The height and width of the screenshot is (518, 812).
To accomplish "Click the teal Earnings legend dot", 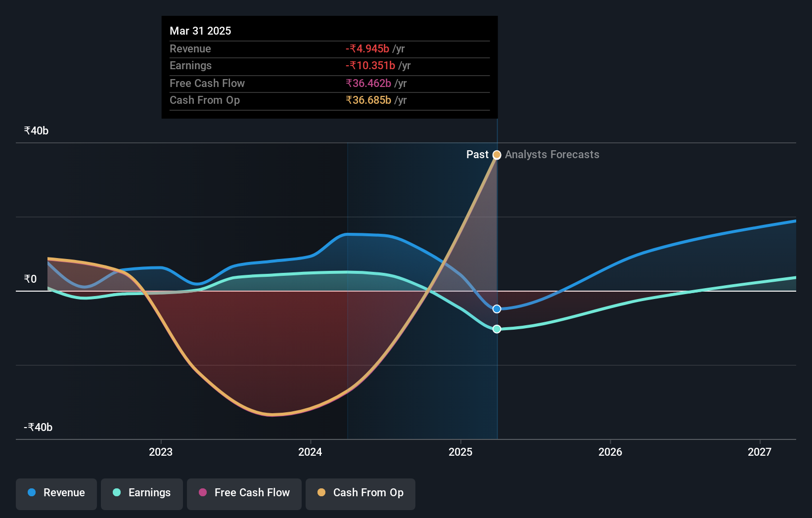I will pos(117,492).
